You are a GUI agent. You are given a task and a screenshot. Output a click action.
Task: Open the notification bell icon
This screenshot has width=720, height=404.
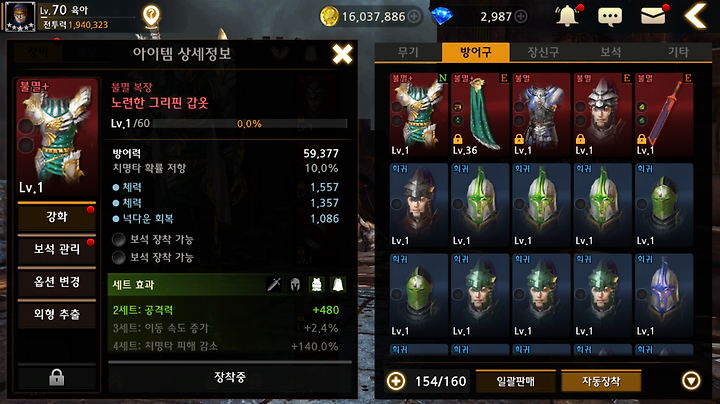[568, 16]
